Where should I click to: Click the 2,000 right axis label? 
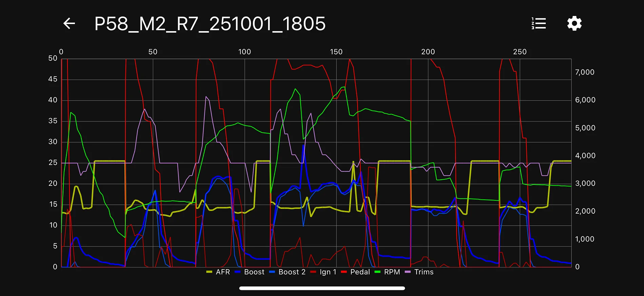click(x=585, y=211)
